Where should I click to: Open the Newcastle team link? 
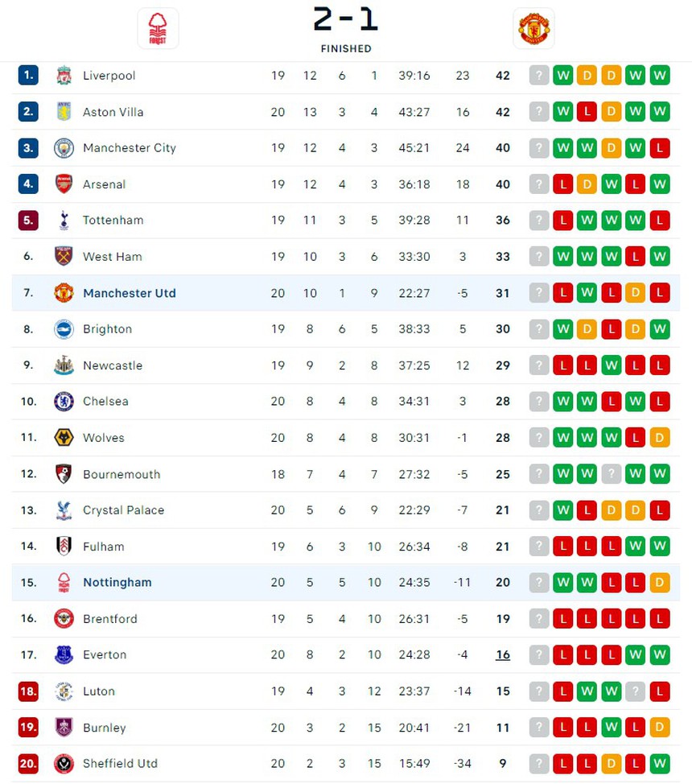[x=112, y=365]
